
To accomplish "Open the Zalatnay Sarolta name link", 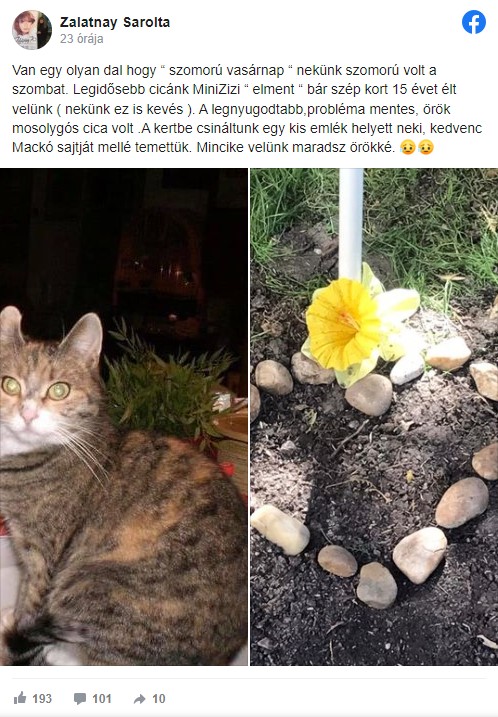I will click(115, 22).
